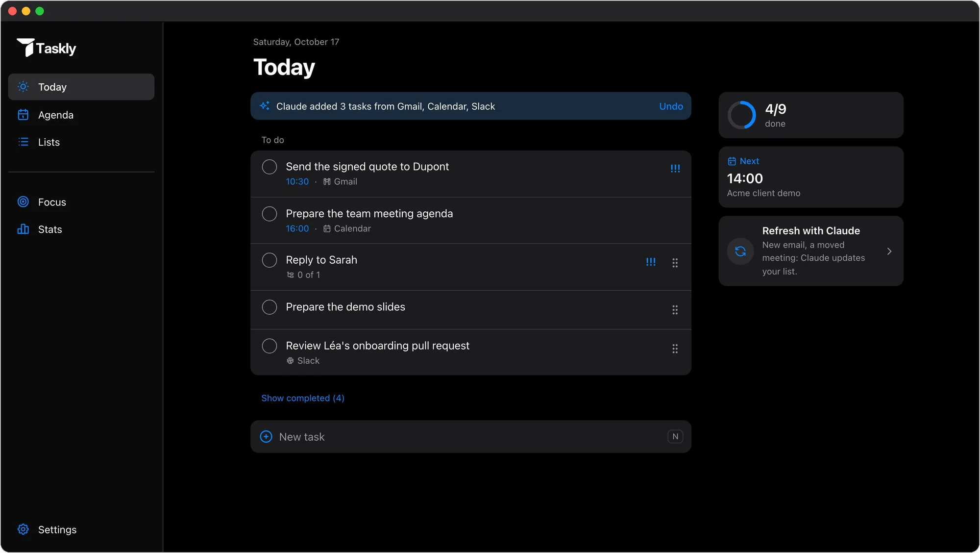Click the calendar icon beside Next

click(x=732, y=161)
